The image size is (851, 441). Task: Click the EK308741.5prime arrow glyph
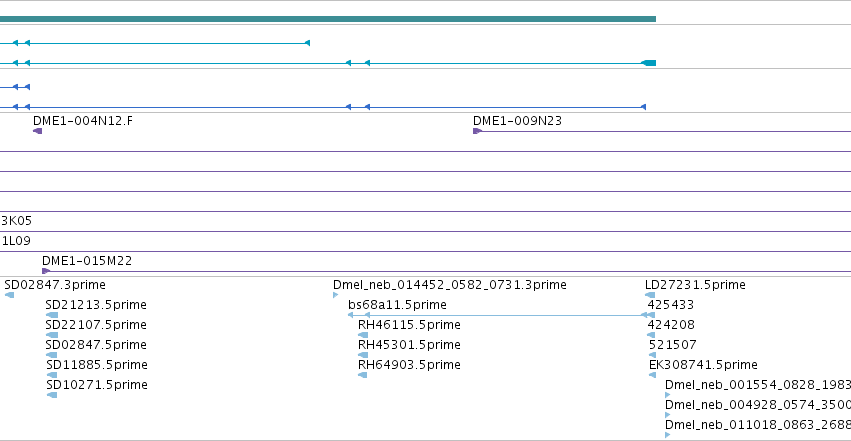653,375
